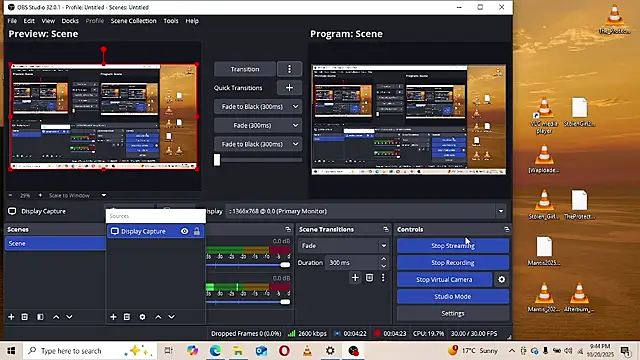The image size is (640, 360).
Task: Select Scene in the Scenes list
Action: point(55,243)
